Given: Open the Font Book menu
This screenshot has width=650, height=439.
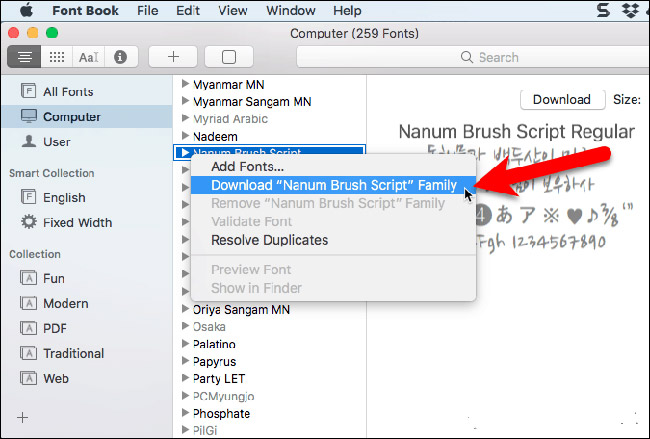Looking at the screenshot, I should point(85,10).
